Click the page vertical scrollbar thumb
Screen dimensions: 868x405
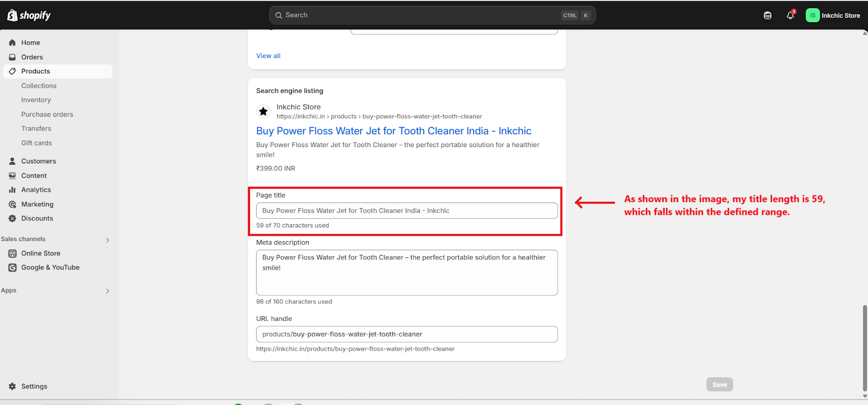[865, 347]
